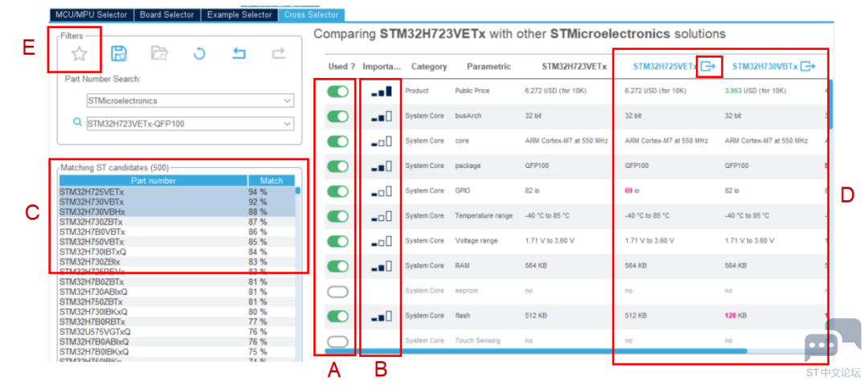
Task: Click the Importance column header
Action: click(x=382, y=67)
